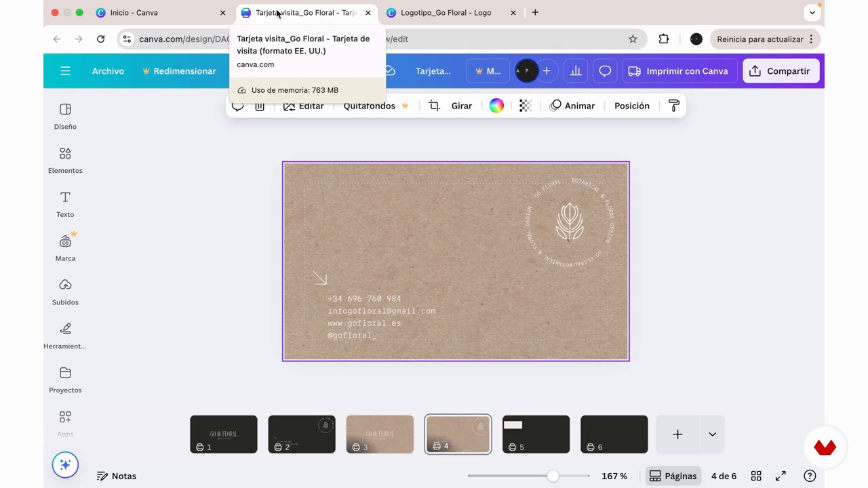868x488 pixels.
Task: Delete selected element with trash icon
Action: (260, 106)
